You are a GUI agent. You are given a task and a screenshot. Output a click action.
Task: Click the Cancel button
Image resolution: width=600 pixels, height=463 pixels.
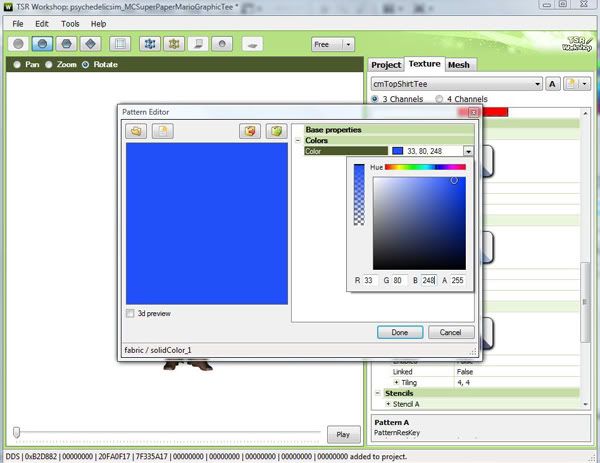coord(451,332)
